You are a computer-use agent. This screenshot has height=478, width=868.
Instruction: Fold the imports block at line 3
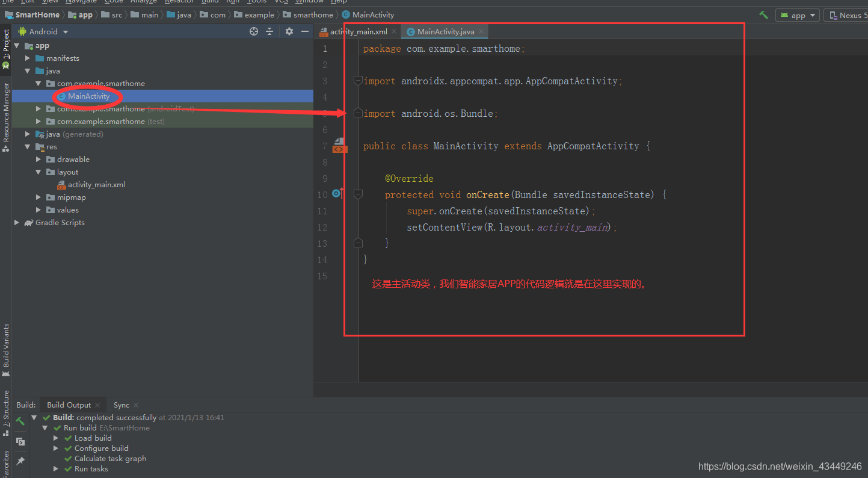(358, 81)
